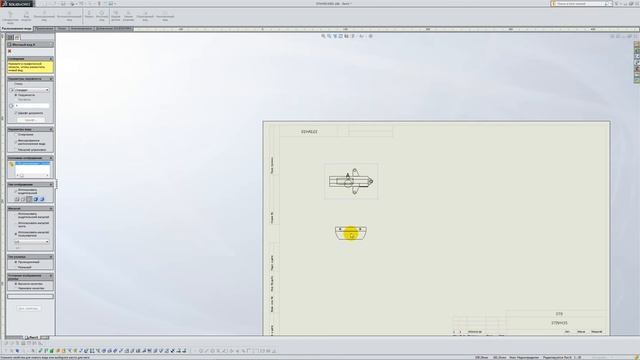The image size is (640, 360).
Task: Switch to the View Layout tab
Action: click(x=16, y=29)
